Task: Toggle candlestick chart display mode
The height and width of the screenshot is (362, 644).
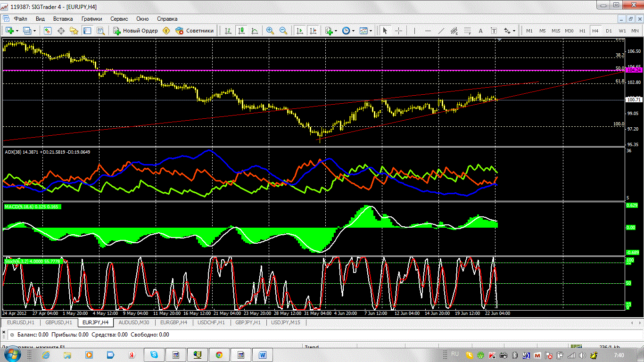Action: pos(241,31)
